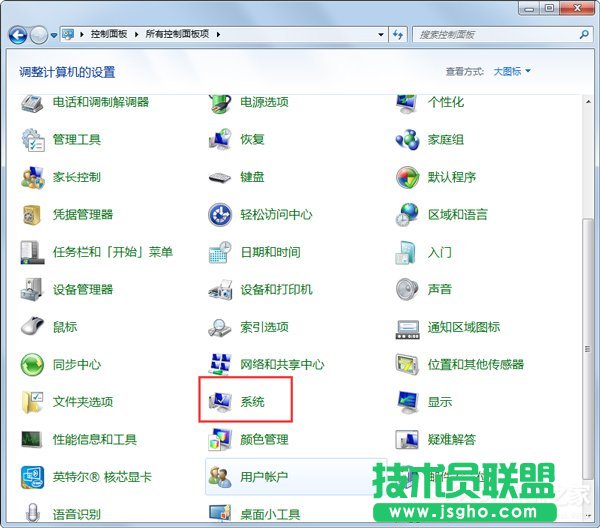Open the 语音识别 microphone icon
This screenshot has height=528, width=600.
point(33,512)
